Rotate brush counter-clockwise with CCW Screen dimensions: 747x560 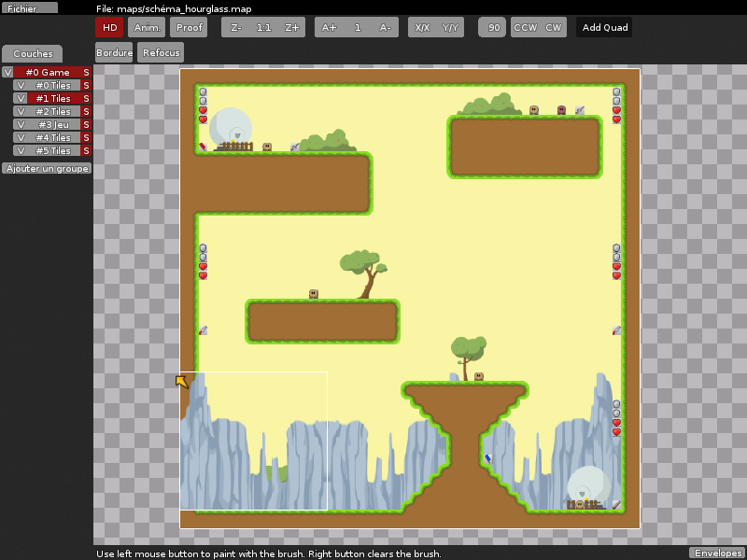(525, 28)
